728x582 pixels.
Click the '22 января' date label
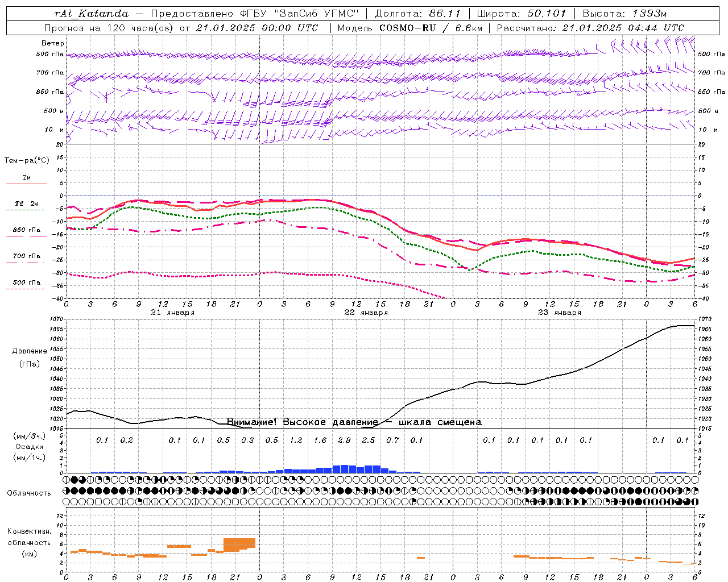point(366,312)
